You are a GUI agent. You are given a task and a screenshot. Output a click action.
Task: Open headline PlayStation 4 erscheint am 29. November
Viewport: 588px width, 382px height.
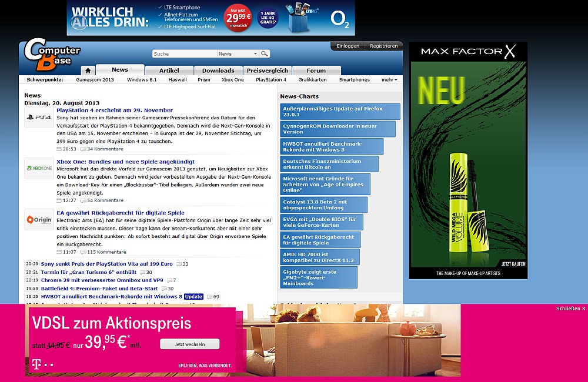point(115,110)
